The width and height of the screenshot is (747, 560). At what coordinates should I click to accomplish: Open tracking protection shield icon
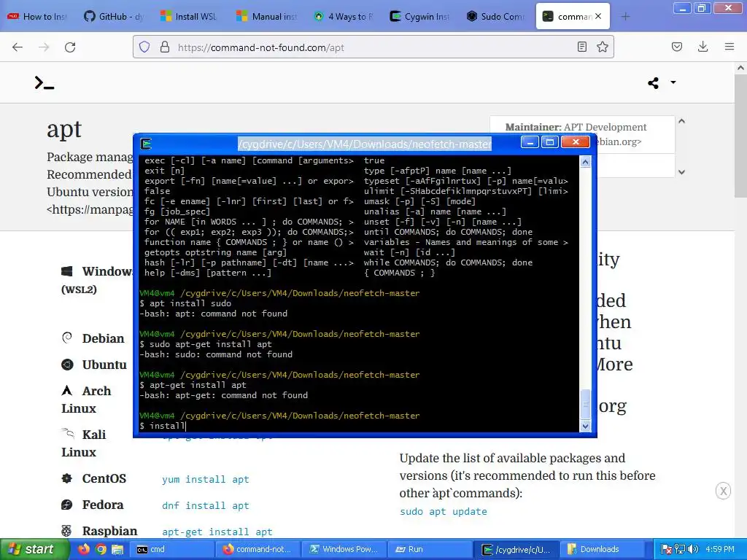click(x=144, y=47)
